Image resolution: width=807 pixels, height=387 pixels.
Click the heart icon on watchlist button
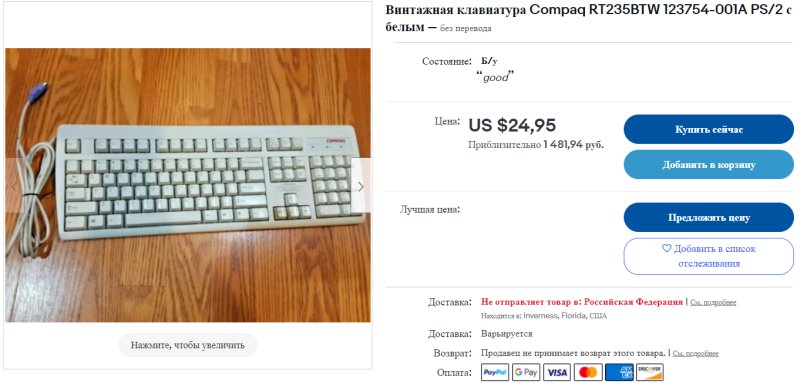(666, 249)
